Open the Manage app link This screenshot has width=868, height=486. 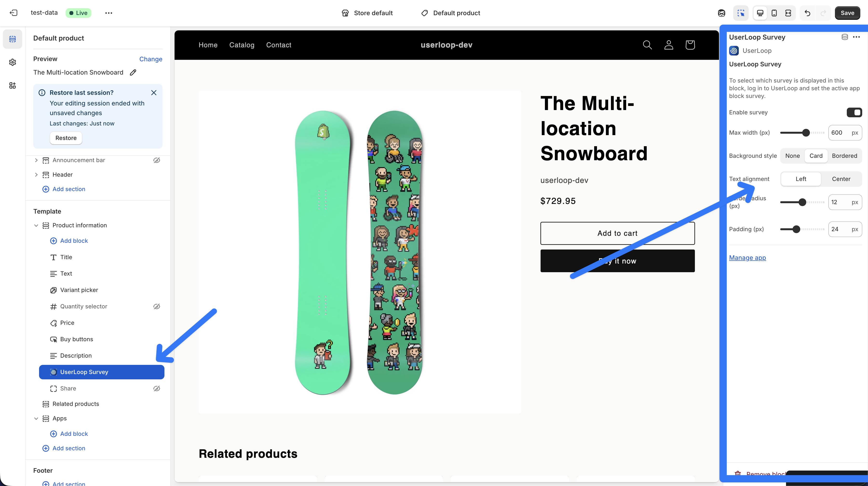[x=747, y=257]
